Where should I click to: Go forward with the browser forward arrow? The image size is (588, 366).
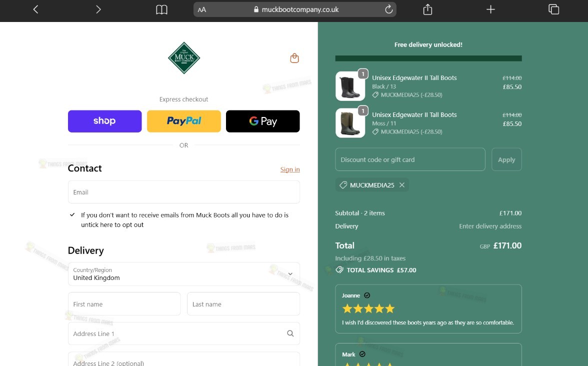click(x=98, y=9)
